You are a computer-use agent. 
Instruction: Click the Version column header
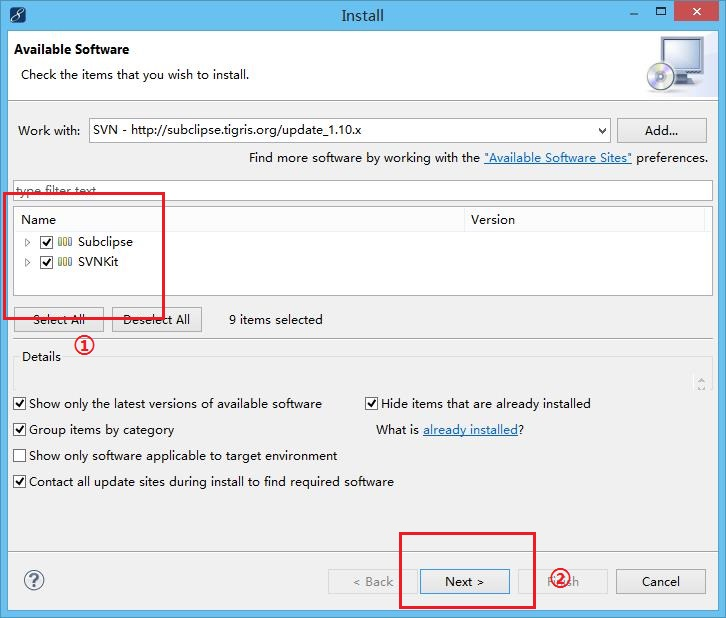(584, 219)
